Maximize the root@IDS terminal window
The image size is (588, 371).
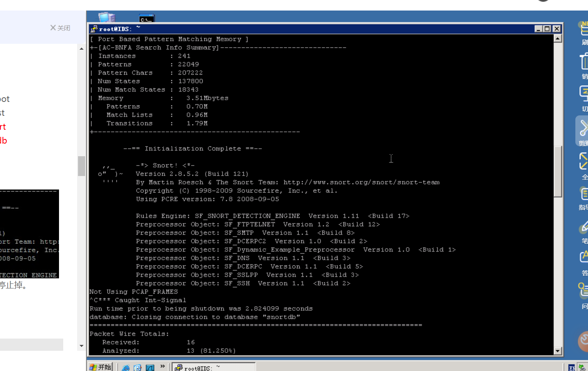tap(547, 29)
